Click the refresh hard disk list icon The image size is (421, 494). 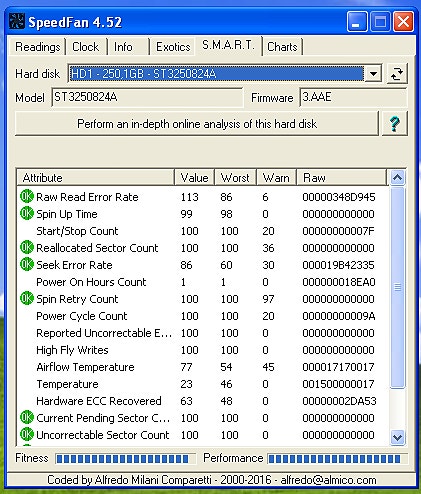pyautogui.click(x=397, y=73)
